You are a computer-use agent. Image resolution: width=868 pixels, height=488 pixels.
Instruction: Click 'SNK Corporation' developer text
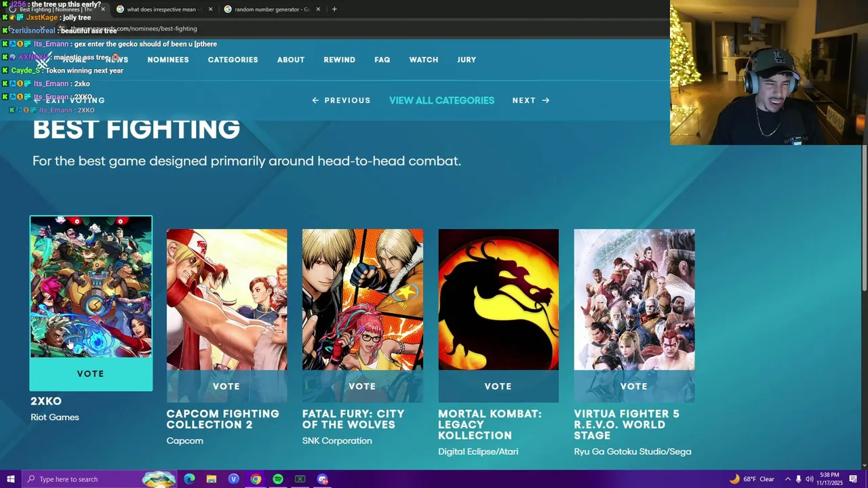click(337, 441)
